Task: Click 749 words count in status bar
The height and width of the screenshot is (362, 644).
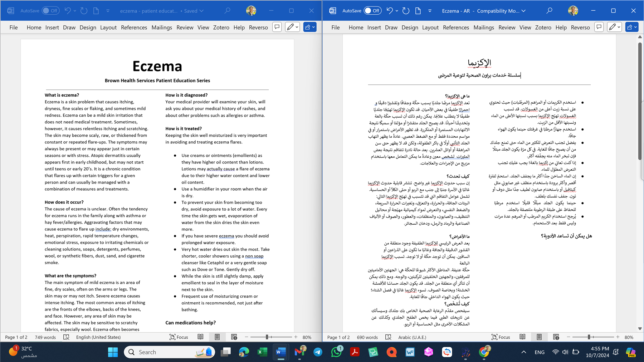Action: point(45,337)
